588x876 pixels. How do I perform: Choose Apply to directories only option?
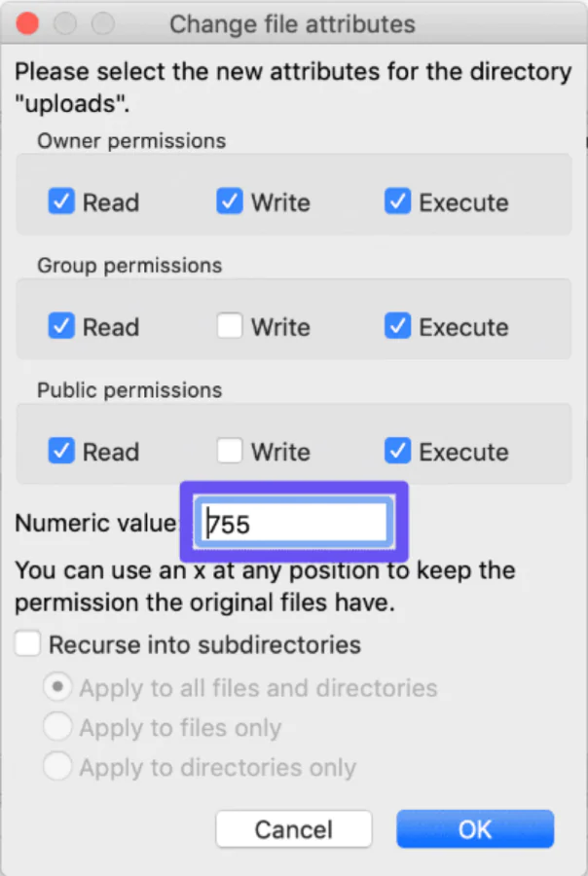pos(58,767)
